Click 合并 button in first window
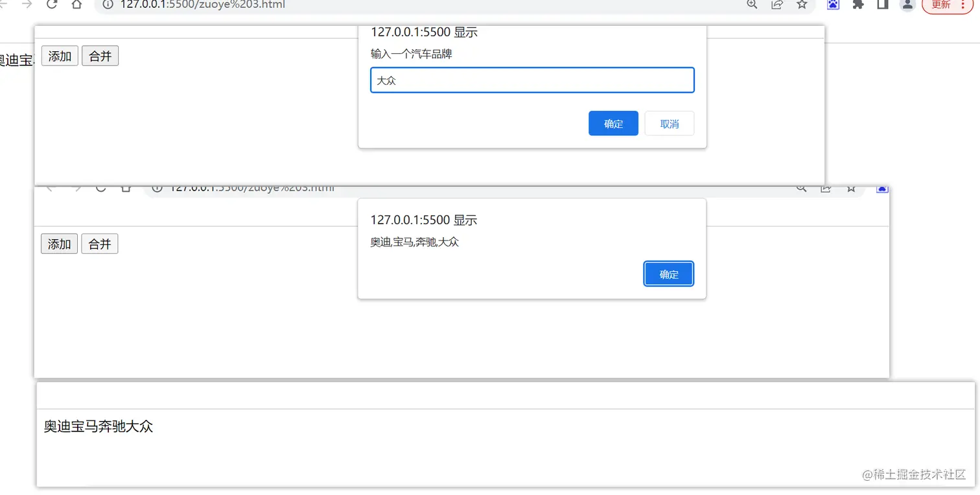Viewport: 980px width, 495px height. click(x=100, y=56)
